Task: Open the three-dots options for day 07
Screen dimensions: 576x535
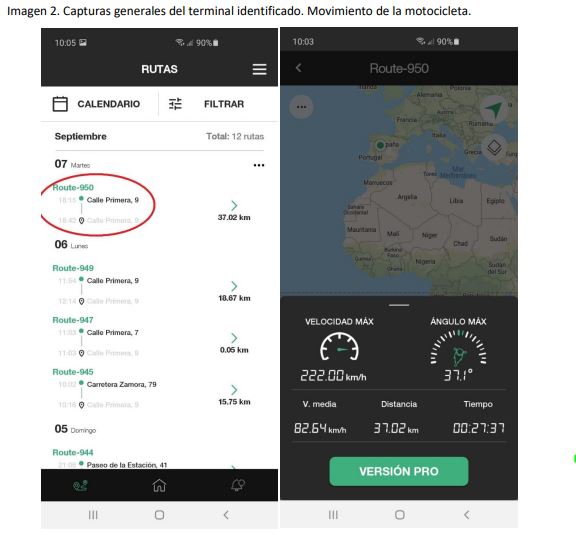Action: pos(259,165)
